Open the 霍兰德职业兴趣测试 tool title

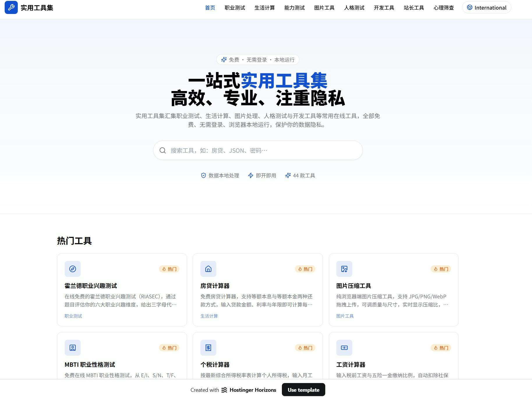91,286
